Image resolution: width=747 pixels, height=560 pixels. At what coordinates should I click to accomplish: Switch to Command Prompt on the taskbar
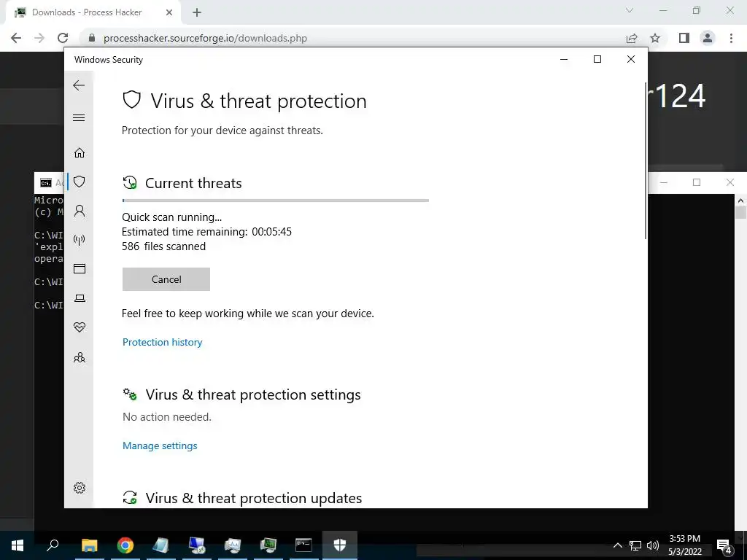click(x=303, y=545)
